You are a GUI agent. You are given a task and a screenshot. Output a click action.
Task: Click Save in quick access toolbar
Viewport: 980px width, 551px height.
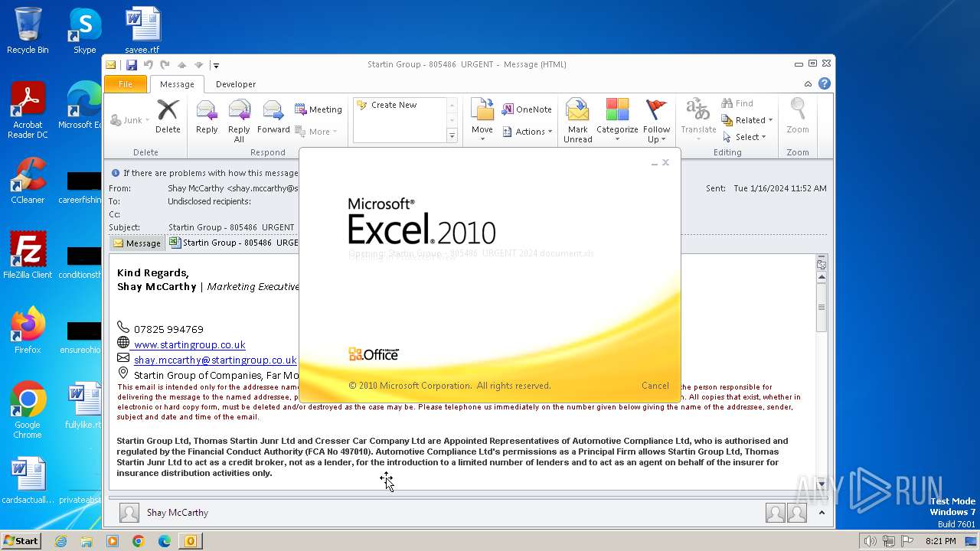(x=131, y=65)
